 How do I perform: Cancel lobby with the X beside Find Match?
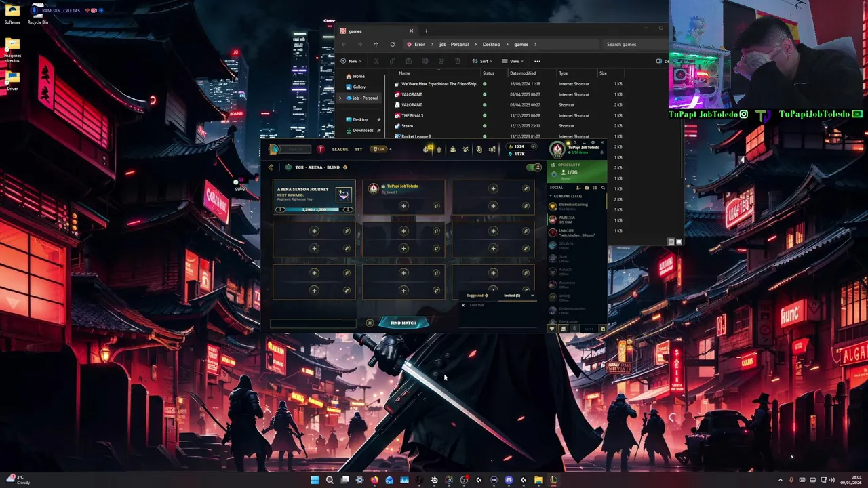[370, 323]
